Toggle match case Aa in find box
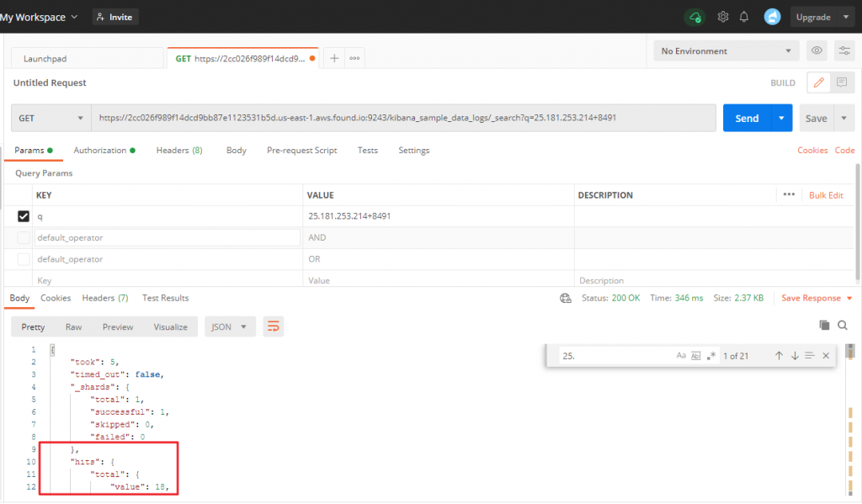This screenshot has width=862, height=504. [681, 356]
